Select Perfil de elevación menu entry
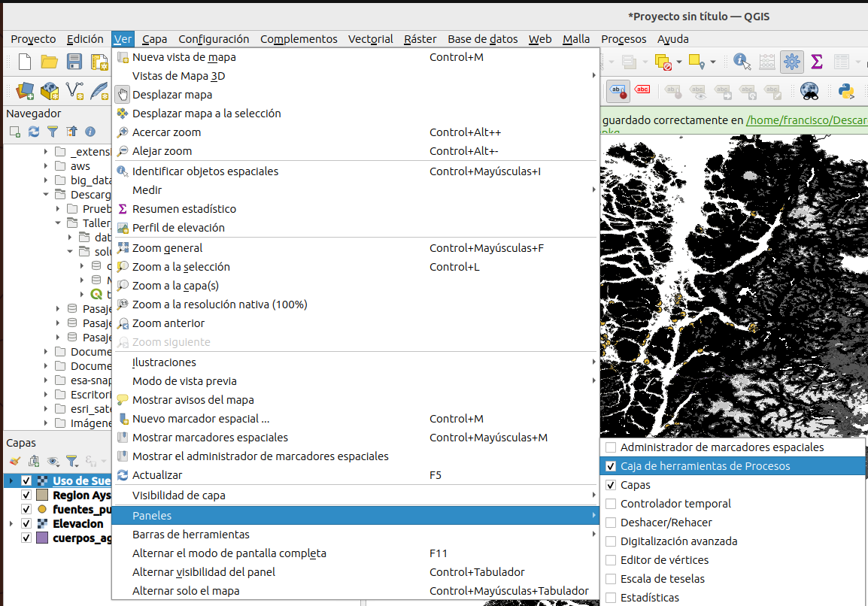The height and width of the screenshot is (606, 868). tap(178, 228)
